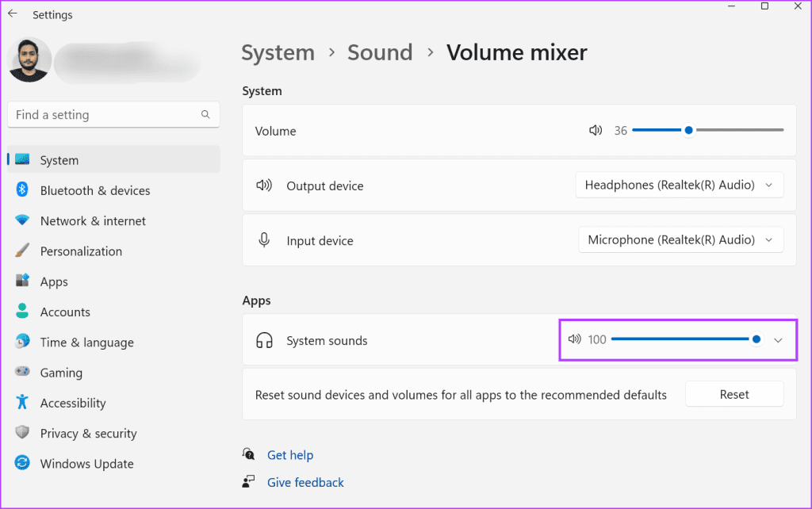The image size is (812, 509).
Task: Open the Give feedback link
Action: pyautogui.click(x=305, y=482)
